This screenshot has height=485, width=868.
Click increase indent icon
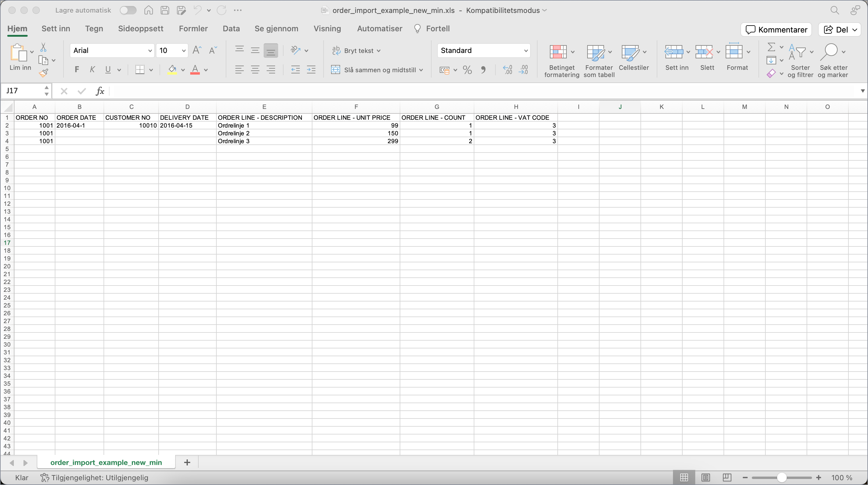pos(311,70)
